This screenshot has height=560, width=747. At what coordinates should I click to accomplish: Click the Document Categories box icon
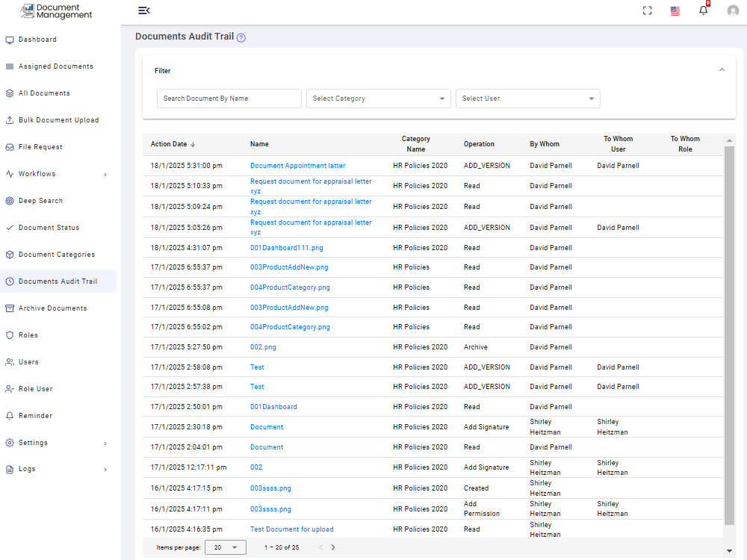(10, 255)
